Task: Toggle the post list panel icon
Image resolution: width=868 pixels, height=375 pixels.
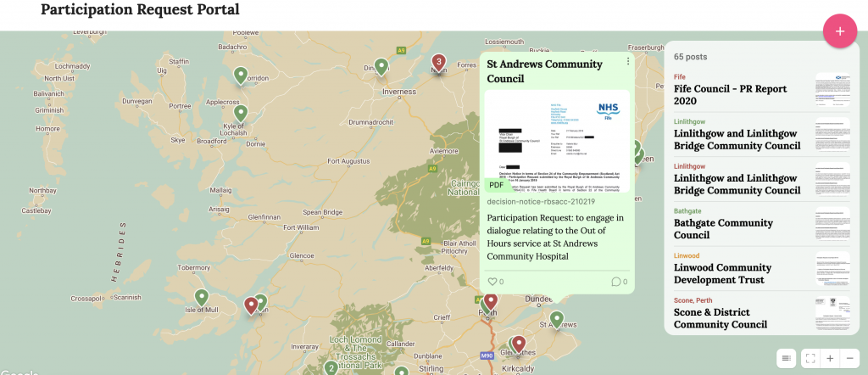Action: [x=786, y=358]
